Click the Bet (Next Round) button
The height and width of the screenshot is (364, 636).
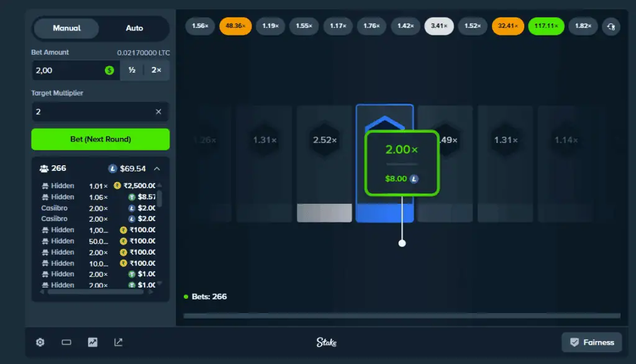[x=100, y=139]
